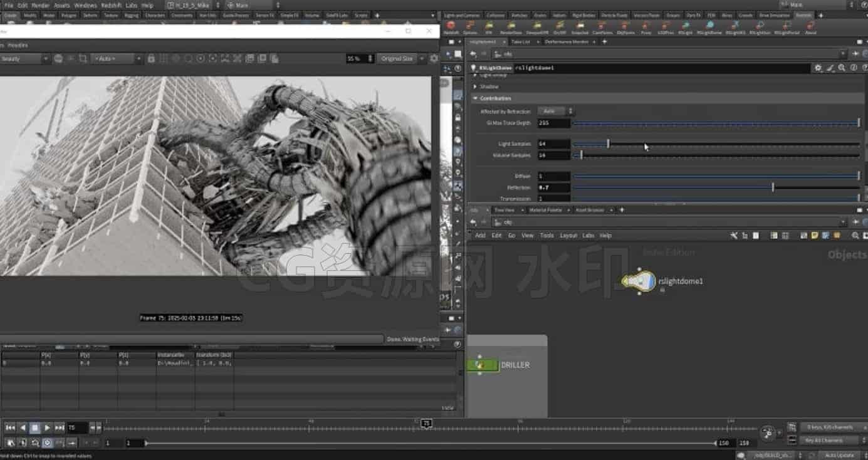
Task: Click the GI Max Trace Depth field
Action: [554, 123]
